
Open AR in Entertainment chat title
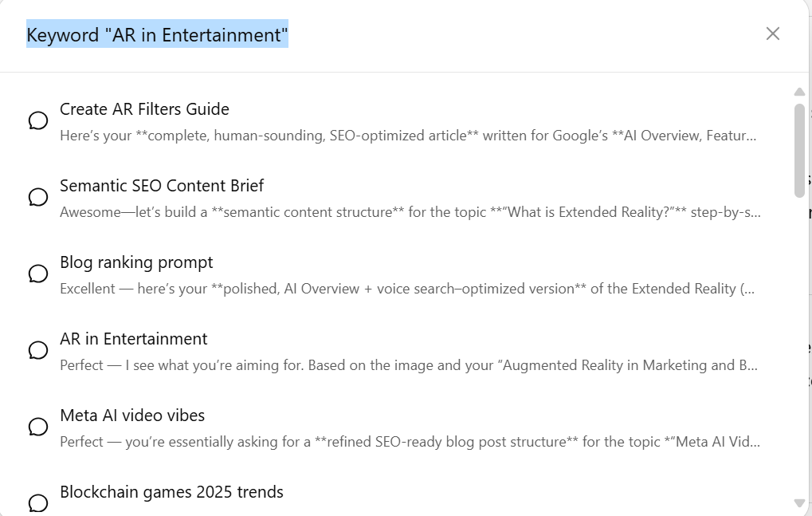click(133, 339)
